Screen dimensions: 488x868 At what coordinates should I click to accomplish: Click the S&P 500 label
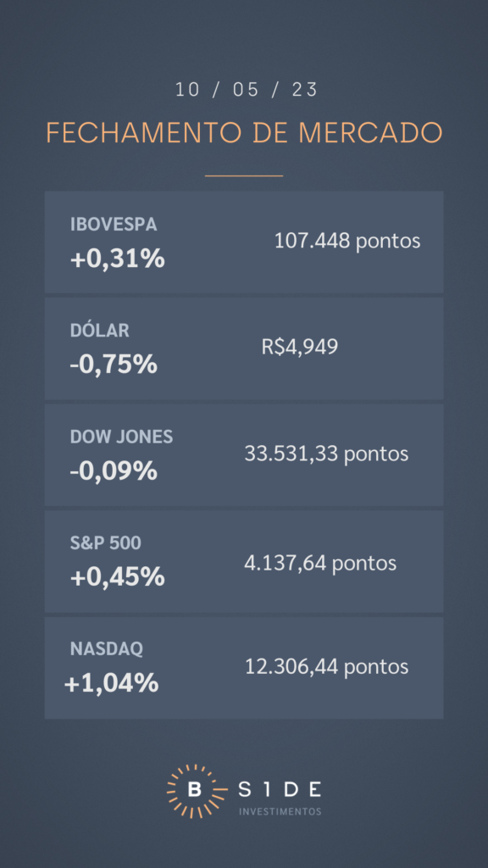pyautogui.click(x=106, y=543)
